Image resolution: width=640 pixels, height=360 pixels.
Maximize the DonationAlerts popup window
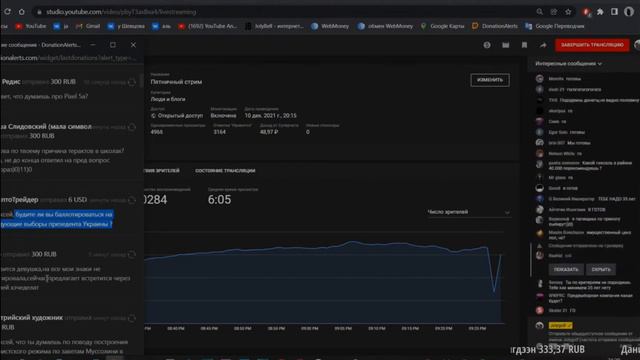(113, 45)
